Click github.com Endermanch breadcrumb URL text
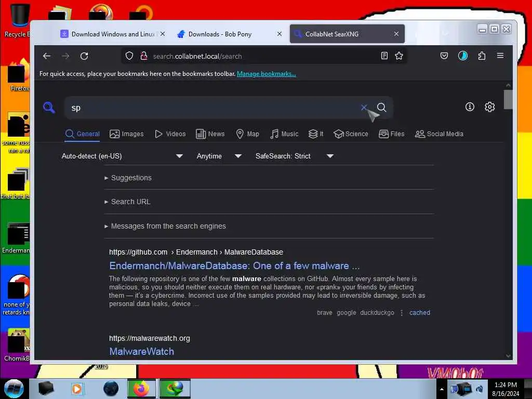Image resolution: width=532 pixels, height=399 pixels. click(x=196, y=252)
